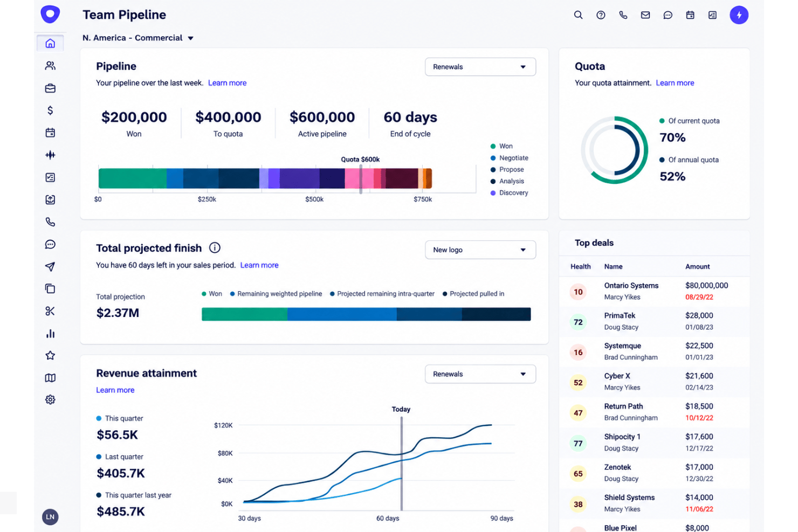Click the green Won segment of projection bar
This screenshot has height=532, width=798.
(244, 314)
